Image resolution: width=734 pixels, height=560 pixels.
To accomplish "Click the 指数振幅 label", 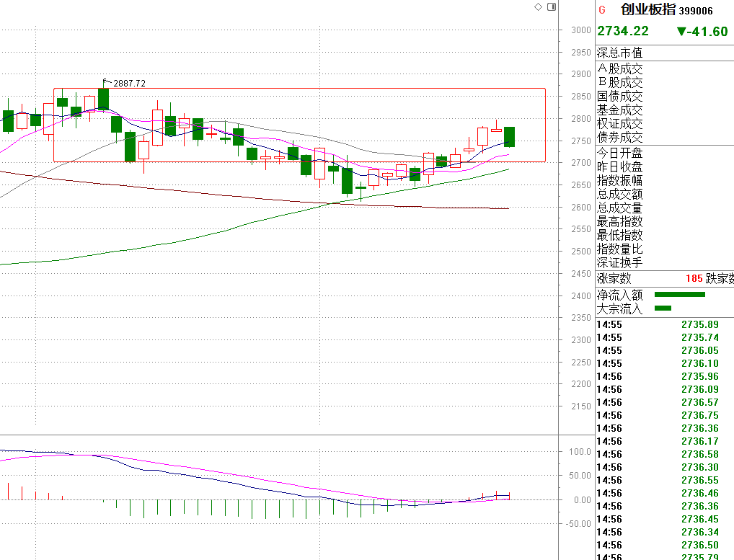I will [620, 180].
